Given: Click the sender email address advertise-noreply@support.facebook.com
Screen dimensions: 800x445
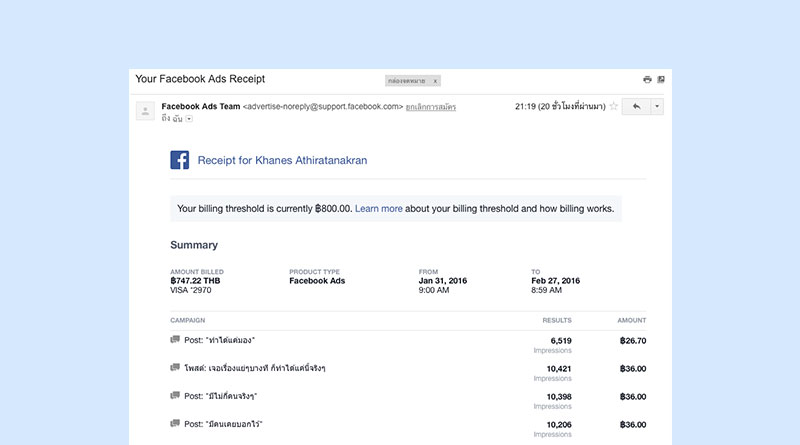Looking at the screenshot, I should coord(323,107).
